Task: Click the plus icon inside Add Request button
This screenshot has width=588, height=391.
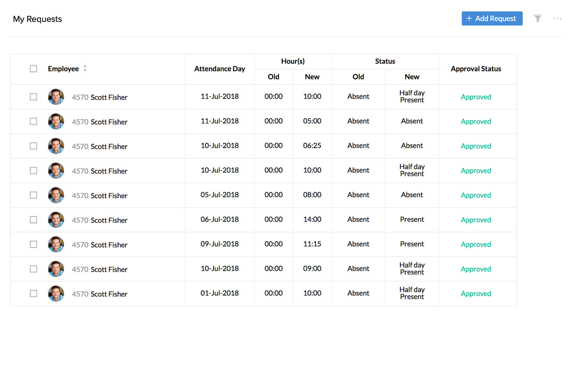Action: (469, 18)
